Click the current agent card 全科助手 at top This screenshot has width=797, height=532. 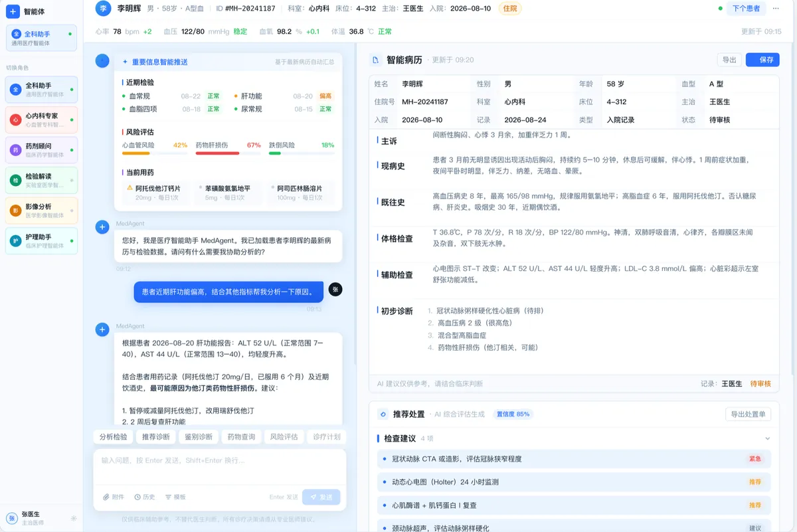(41, 37)
